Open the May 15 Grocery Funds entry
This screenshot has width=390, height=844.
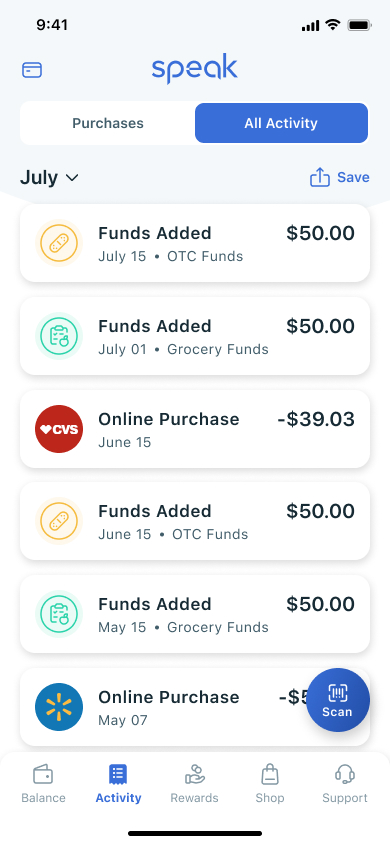click(195, 614)
